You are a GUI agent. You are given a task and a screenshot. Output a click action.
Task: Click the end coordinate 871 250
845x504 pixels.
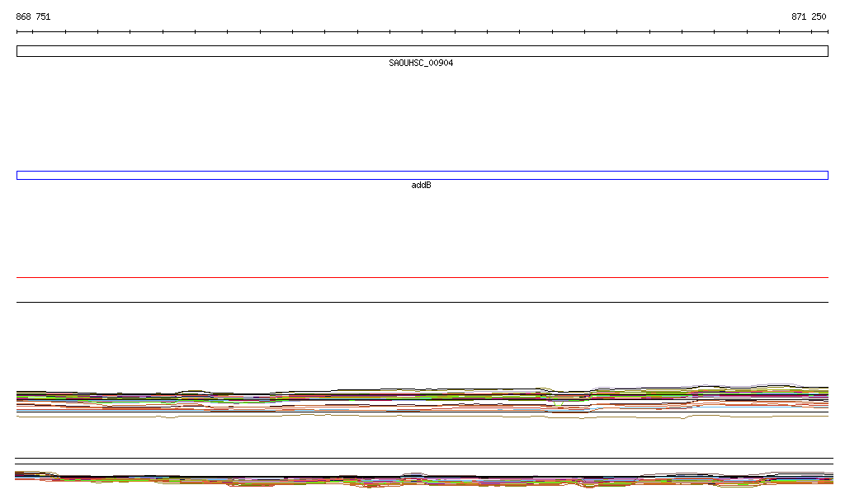click(x=809, y=16)
